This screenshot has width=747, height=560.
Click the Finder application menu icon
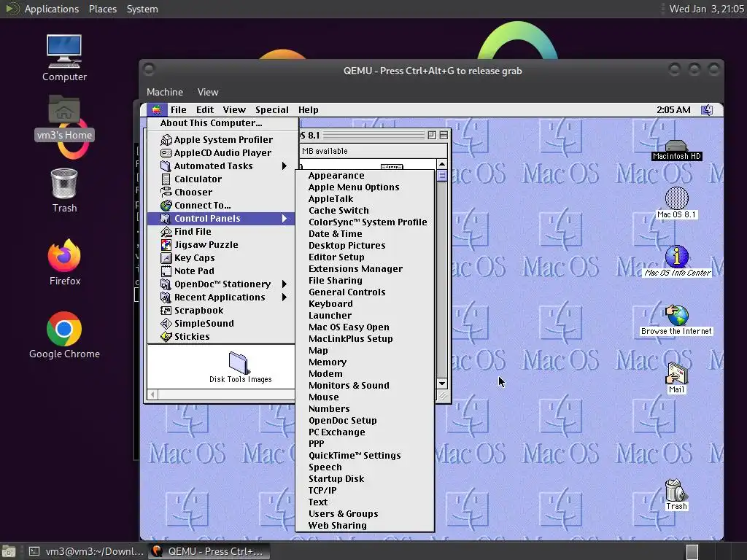coord(707,110)
